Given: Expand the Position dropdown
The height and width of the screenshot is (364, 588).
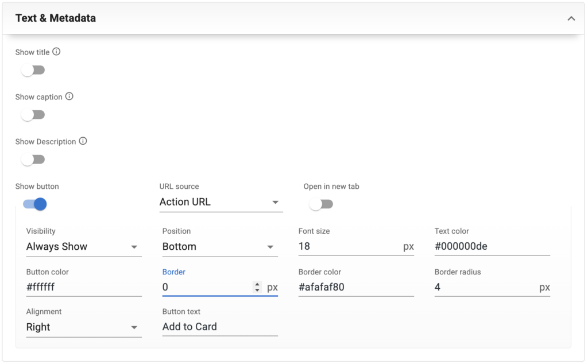Looking at the screenshot, I should pyautogui.click(x=219, y=247).
